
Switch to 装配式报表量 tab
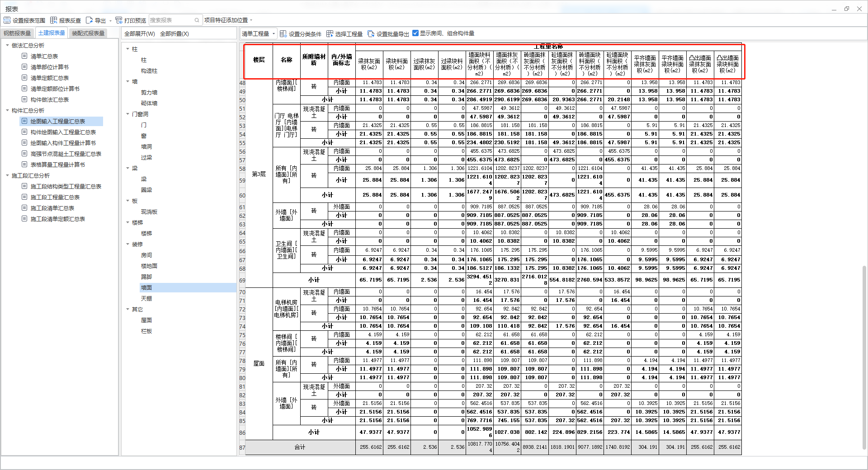[x=88, y=33]
